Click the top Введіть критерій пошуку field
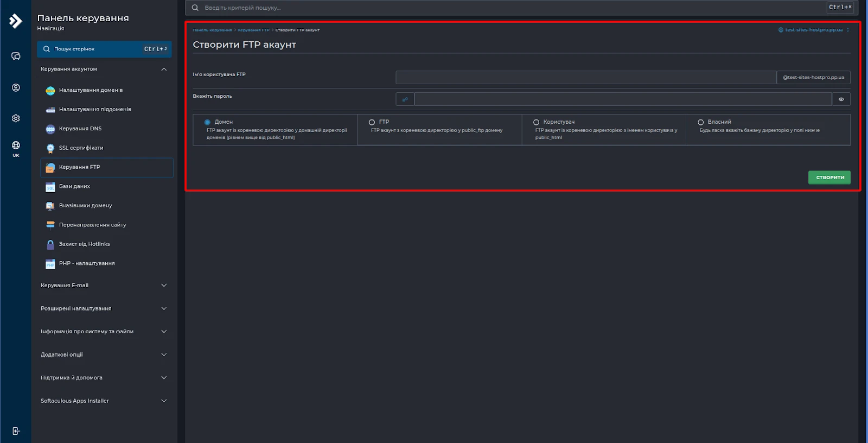Image resolution: width=868 pixels, height=443 pixels. pyautogui.click(x=520, y=8)
